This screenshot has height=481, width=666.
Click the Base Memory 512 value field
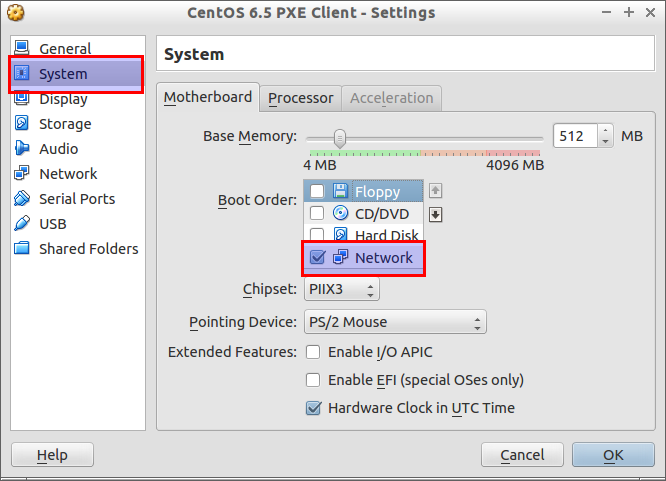pyautogui.click(x=576, y=136)
